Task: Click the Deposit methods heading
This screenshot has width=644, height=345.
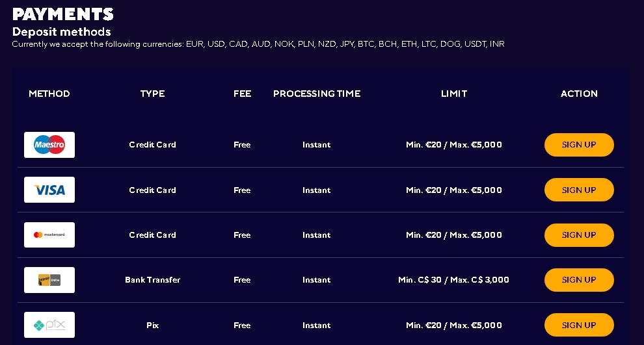Action: tap(62, 32)
